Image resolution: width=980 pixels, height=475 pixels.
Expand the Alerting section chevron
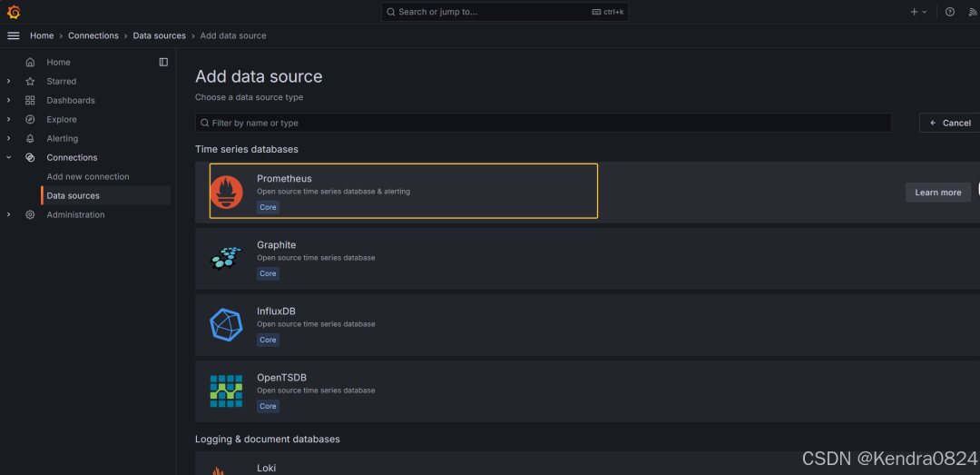9,138
